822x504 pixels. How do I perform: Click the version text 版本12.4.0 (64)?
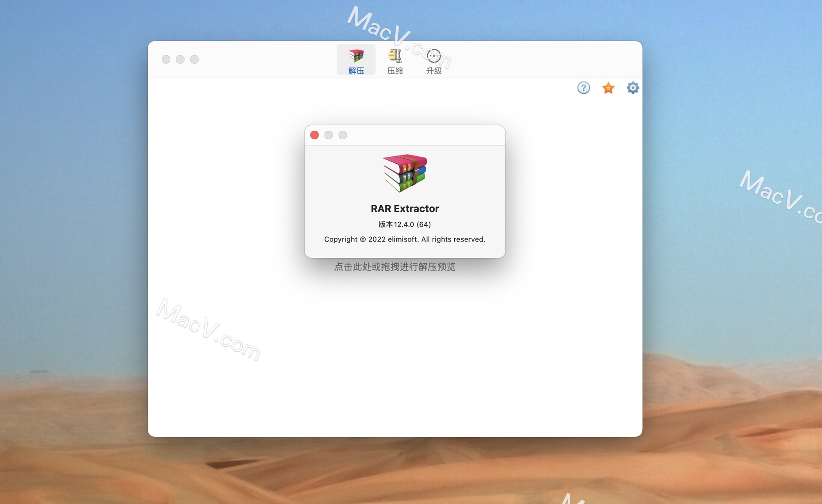[x=405, y=224]
